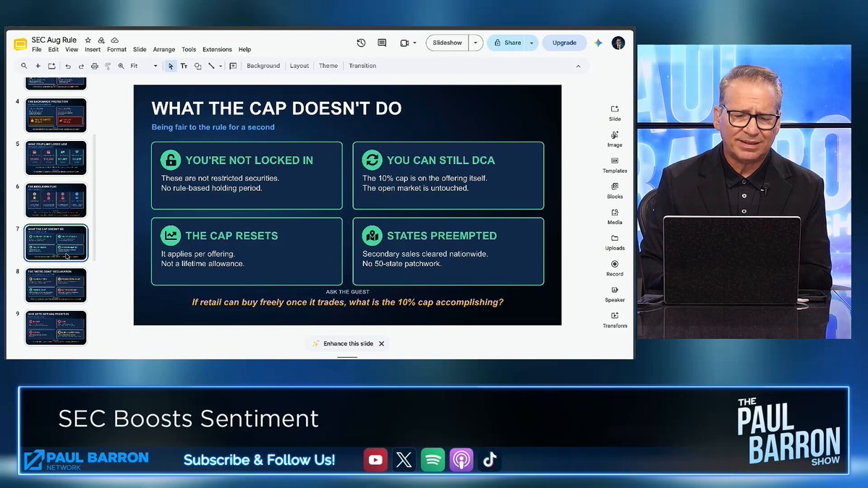Click the redo arrow in toolbar

pyautogui.click(x=80, y=66)
